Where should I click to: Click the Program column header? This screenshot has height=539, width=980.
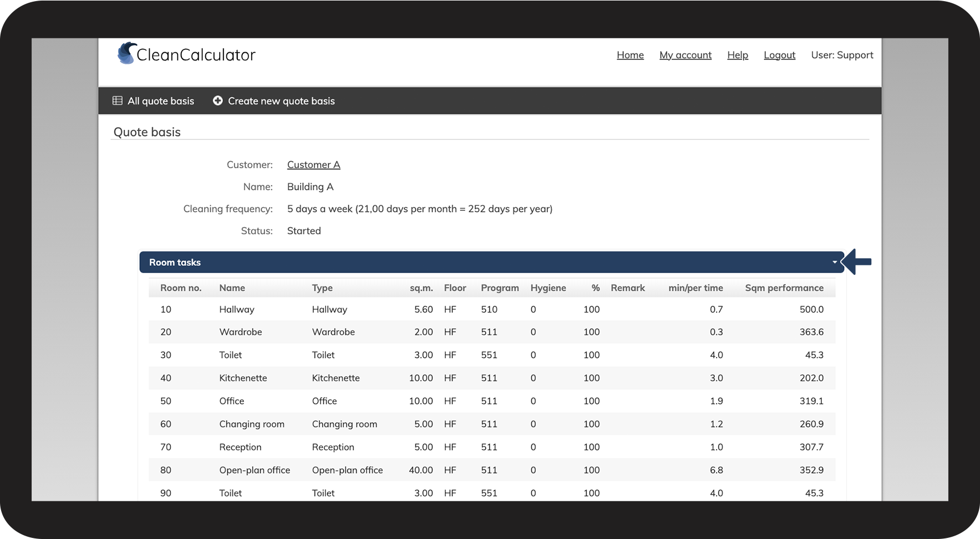[x=500, y=288]
